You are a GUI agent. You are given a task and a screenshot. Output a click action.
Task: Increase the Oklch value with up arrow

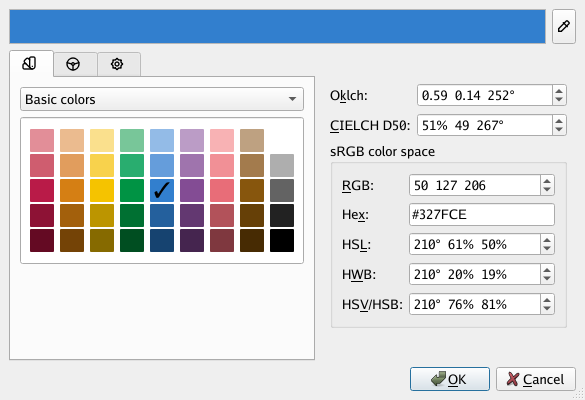[559, 91]
